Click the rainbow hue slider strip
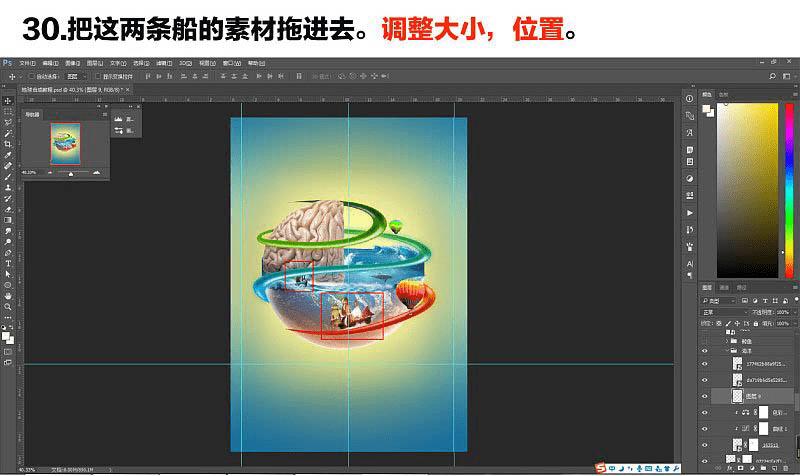 pos(789,190)
